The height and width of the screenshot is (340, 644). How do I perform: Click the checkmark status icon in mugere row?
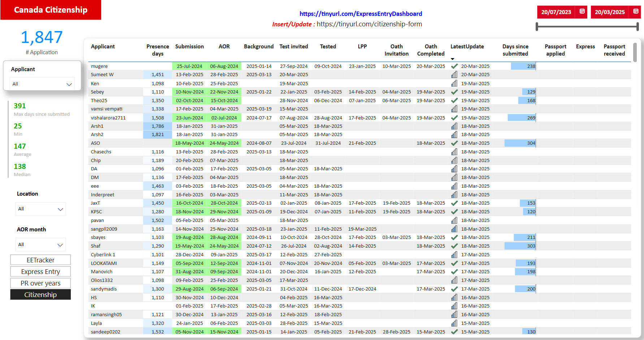coord(454,66)
